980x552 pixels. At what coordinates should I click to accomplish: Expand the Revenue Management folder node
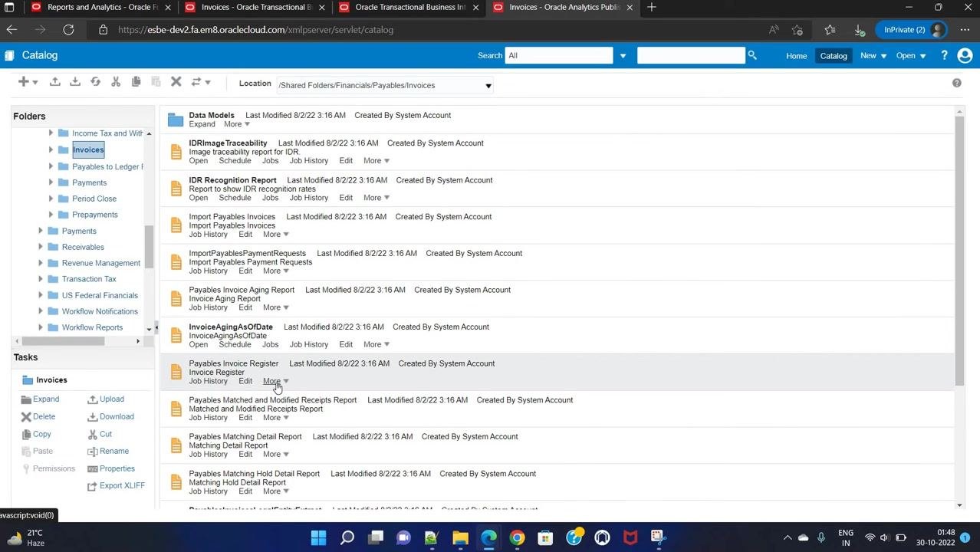pos(41,263)
